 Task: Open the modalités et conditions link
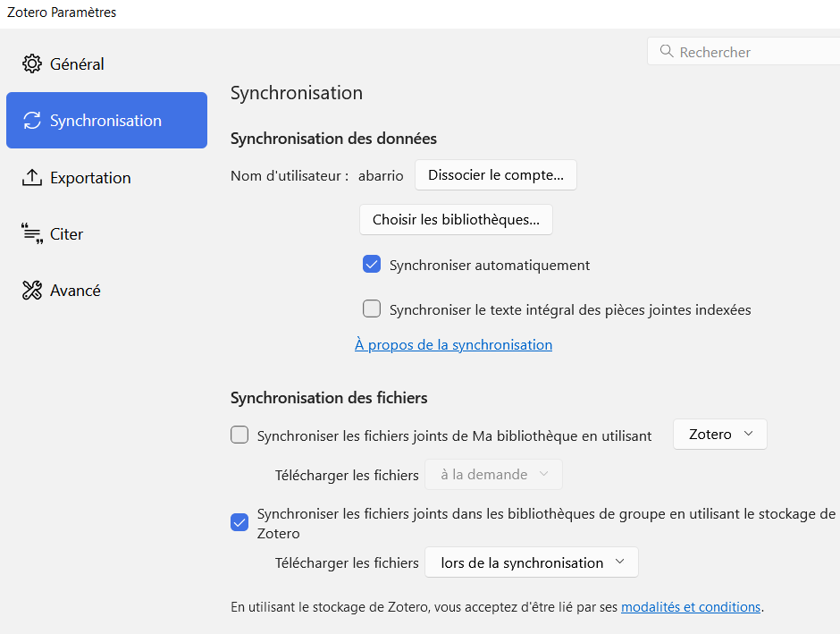click(x=691, y=606)
